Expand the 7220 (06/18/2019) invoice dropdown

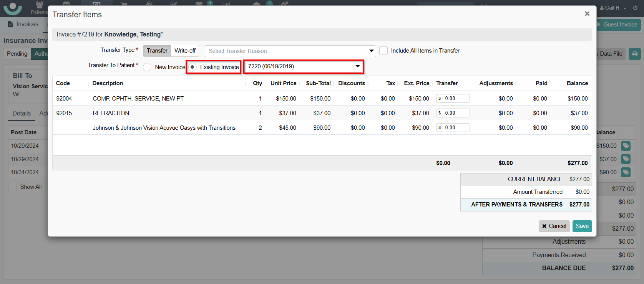(x=304, y=66)
